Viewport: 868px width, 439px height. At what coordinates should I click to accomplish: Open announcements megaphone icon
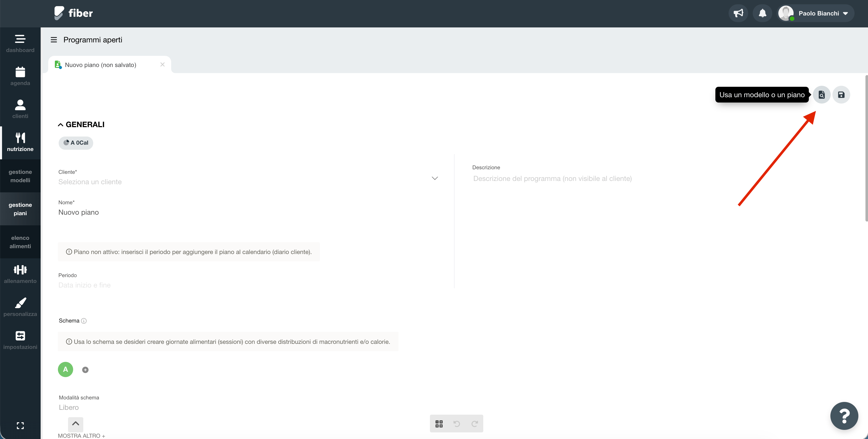(x=738, y=13)
